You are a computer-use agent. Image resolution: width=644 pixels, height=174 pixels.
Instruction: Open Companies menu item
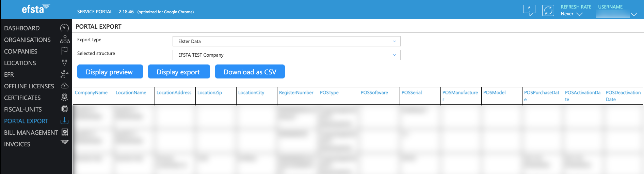coord(21,51)
